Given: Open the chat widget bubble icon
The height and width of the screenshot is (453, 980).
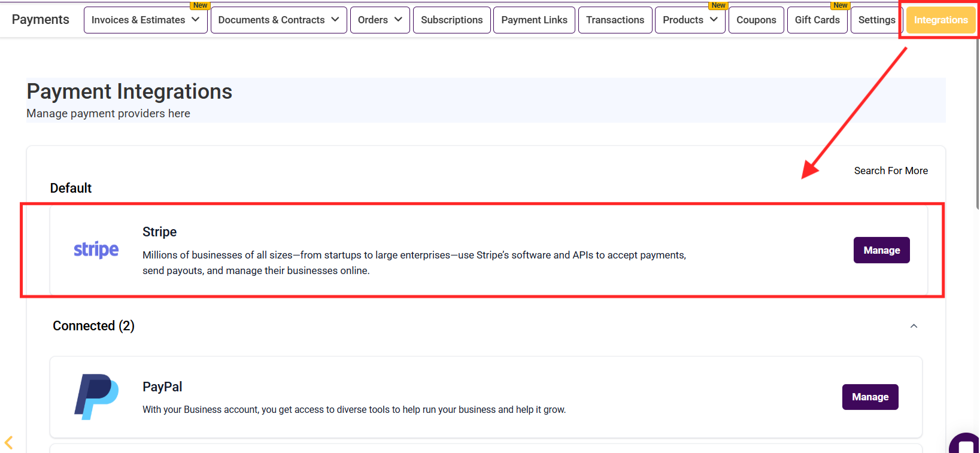Looking at the screenshot, I should (x=964, y=443).
